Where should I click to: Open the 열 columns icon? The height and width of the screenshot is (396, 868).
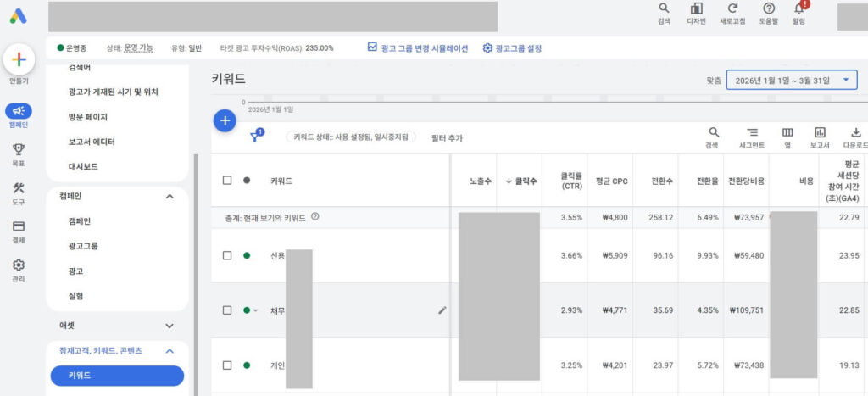coord(787,132)
